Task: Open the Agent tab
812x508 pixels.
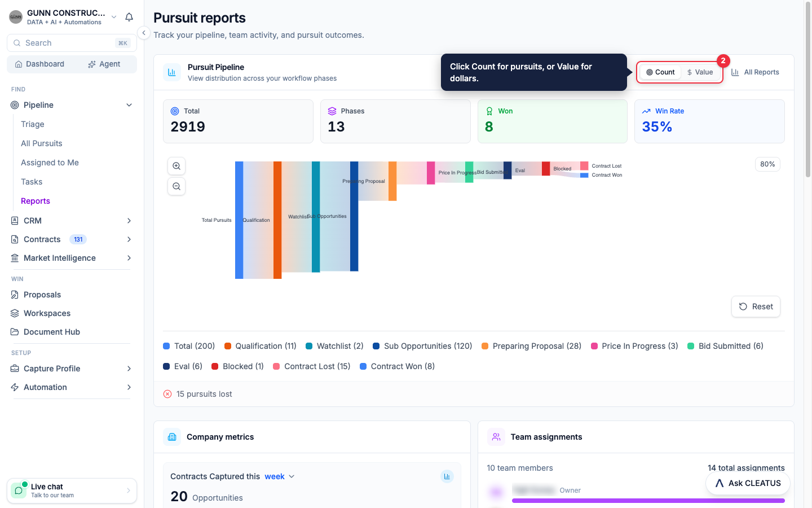Action: (104, 64)
